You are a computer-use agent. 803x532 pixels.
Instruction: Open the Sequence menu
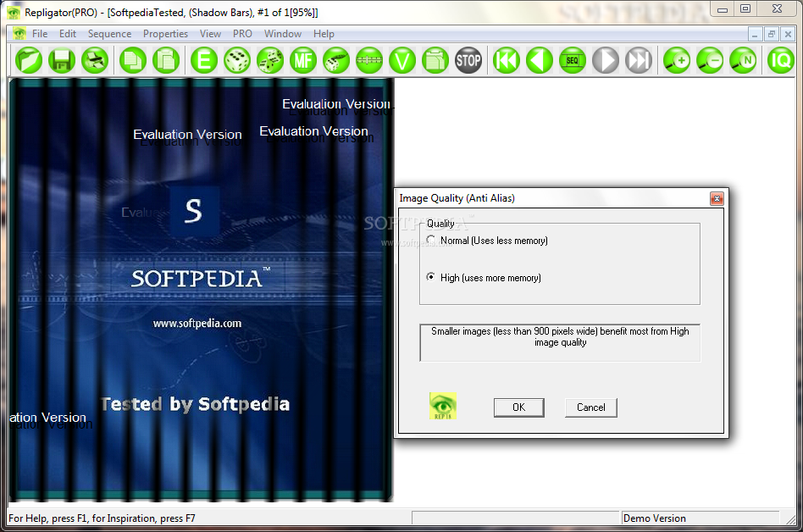point(109,34)
